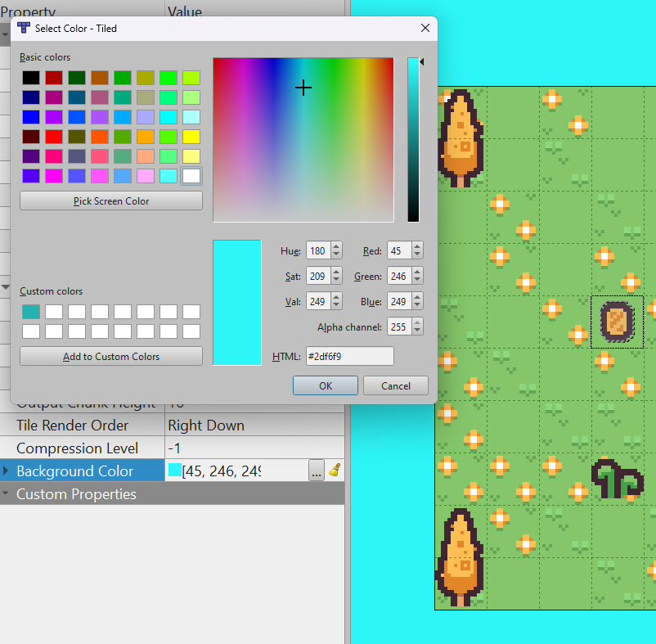Collapse the Custom Properties section
The width and height of the screenshot is (656, 644).
tap(6, 493)
